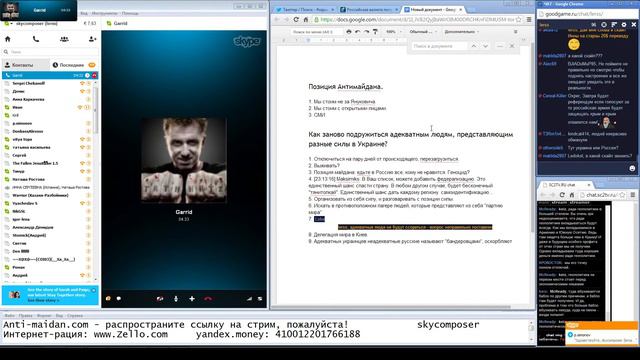Reload the Google Docs page

click(x=296, y=19)
